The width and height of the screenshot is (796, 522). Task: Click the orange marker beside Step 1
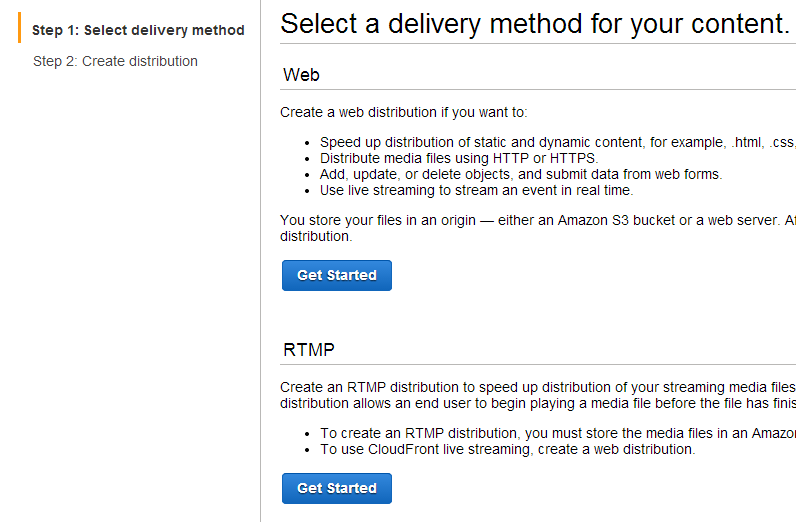point(19,30)
